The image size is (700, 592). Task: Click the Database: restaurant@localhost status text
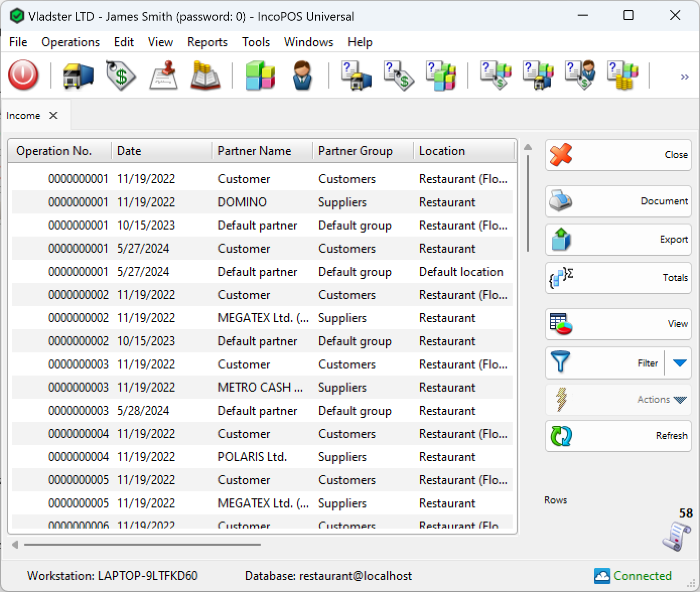(x=328, y=575)
